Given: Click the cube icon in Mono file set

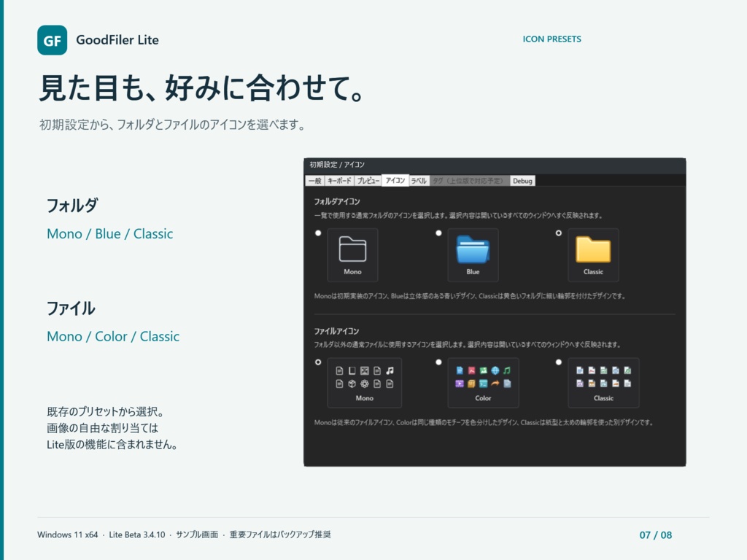Looking at the screenshot, I should (352, 384).
